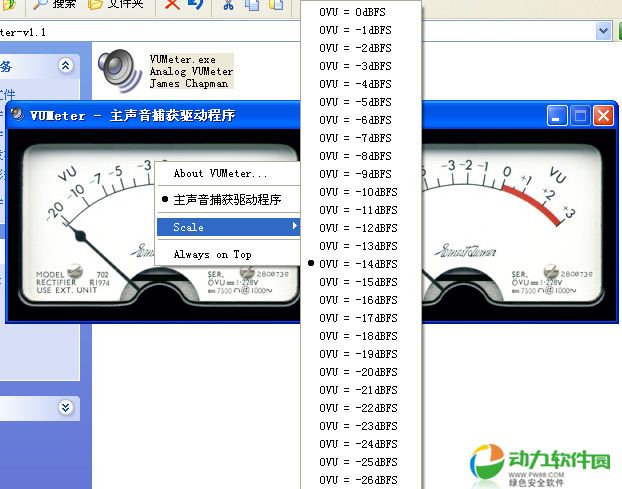The image size is (622, 489).
Task: Open the Folders (文件夹) toolbar button
Action: coord(117,5)
